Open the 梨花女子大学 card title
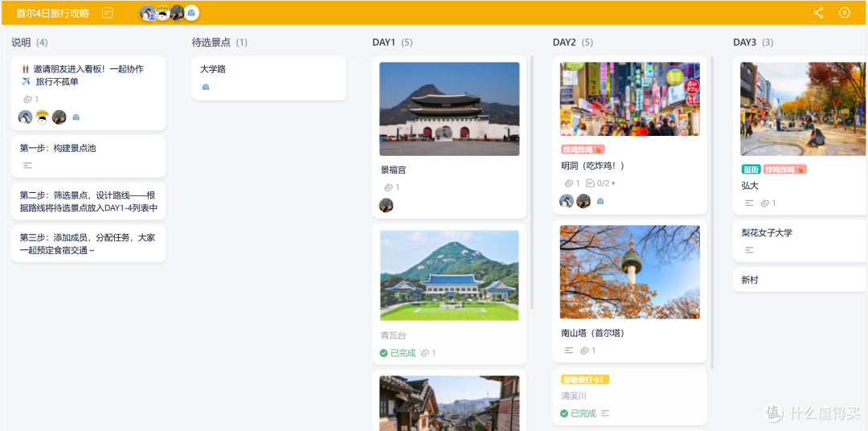This screenshot has width=868, height=431. coord(767,232)
